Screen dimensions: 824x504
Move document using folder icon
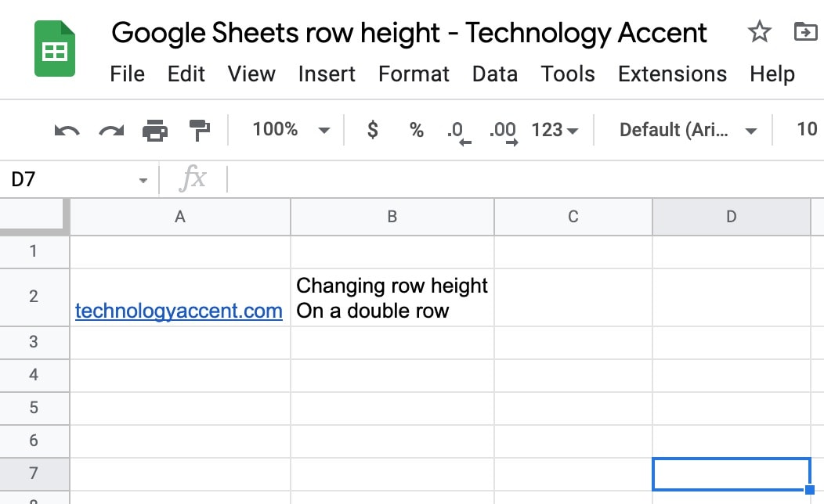(805, 31)
